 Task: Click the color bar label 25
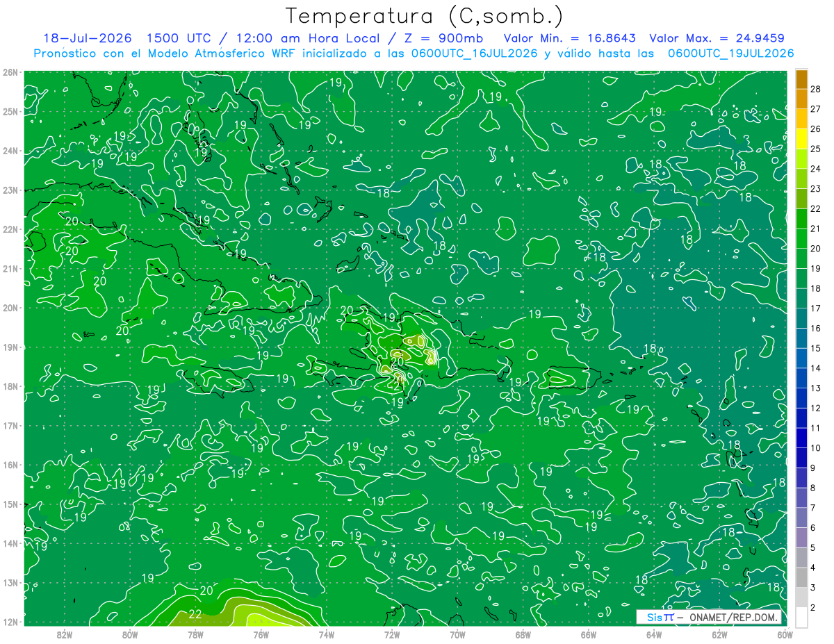pos(815,149)
